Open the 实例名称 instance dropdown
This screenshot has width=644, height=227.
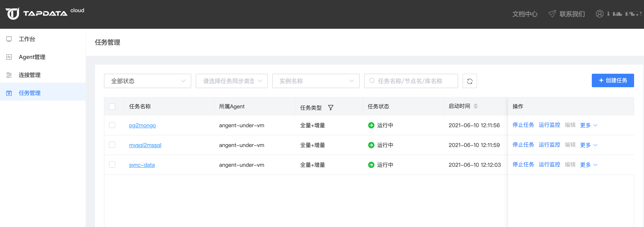click(x=315, y=81)
